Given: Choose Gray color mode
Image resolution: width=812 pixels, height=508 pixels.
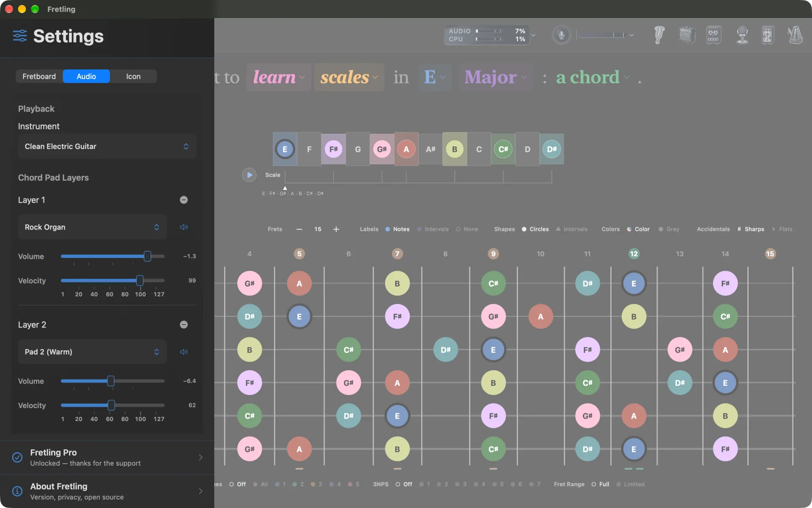Looking at the screenshot, I should click(x=669, y=229).
